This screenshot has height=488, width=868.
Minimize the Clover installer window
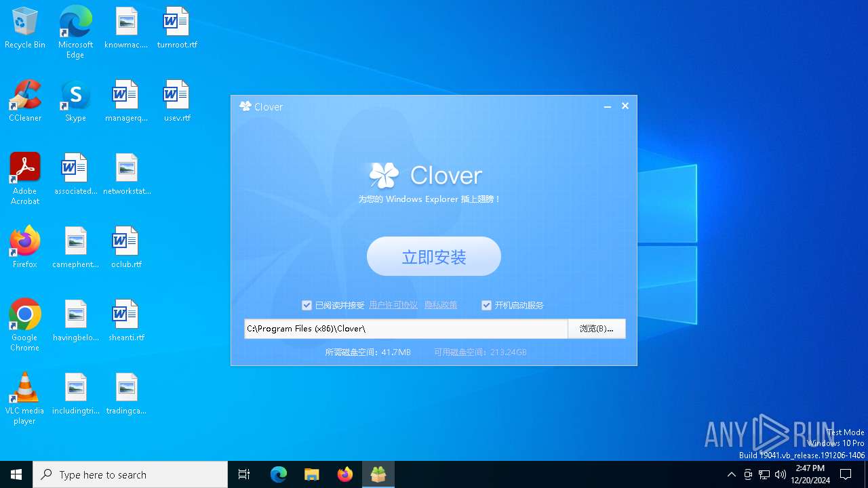click(608, 106)
